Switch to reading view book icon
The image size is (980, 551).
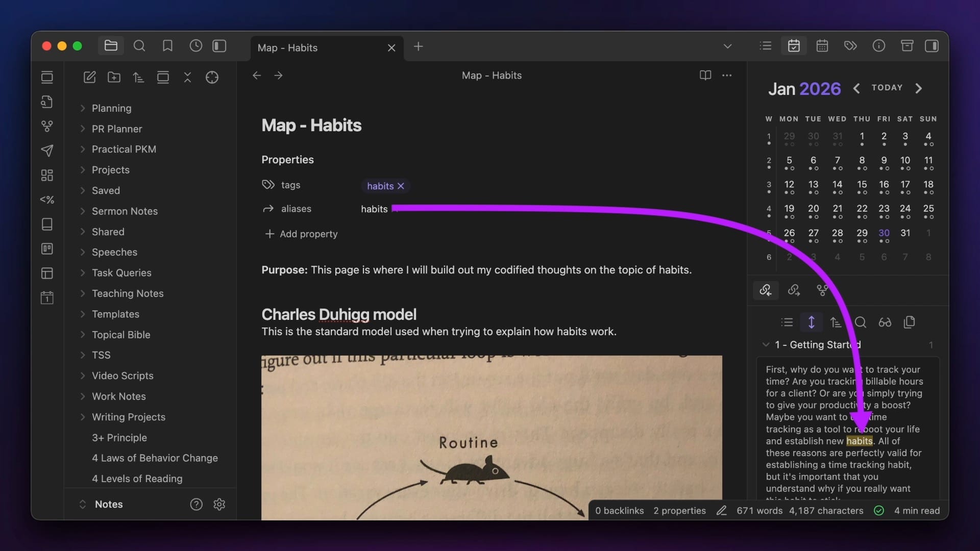click(705, 76)
